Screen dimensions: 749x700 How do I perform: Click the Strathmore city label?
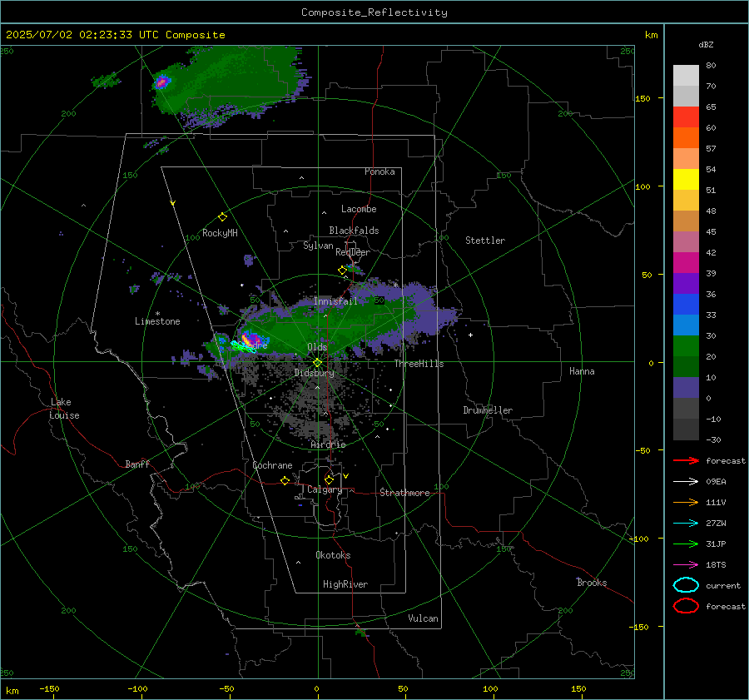point(404,493)
